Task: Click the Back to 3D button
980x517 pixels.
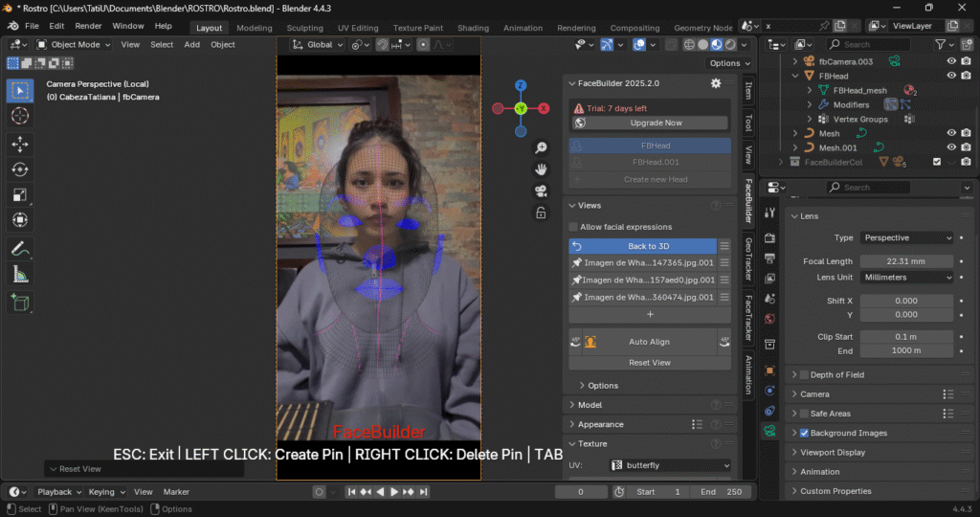Action: click(x=648, y=246)
